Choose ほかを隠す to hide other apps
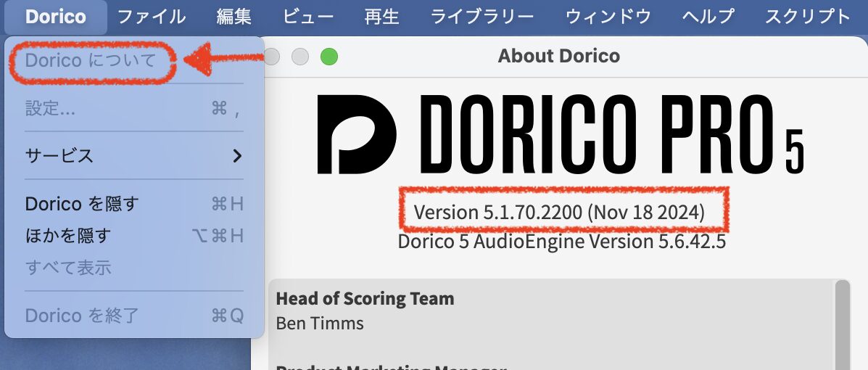Screen dimensions: 868x370 67,236
